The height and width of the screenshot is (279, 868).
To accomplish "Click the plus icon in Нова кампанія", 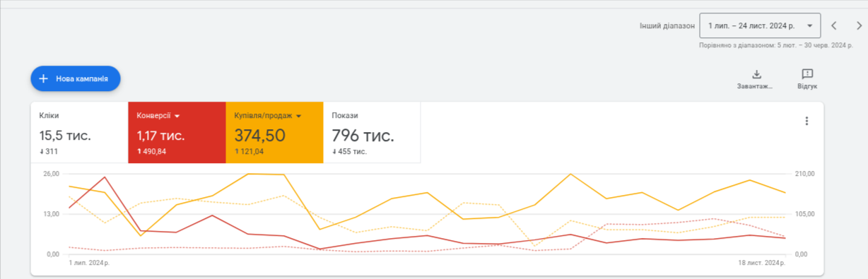I will pos(43,78).
